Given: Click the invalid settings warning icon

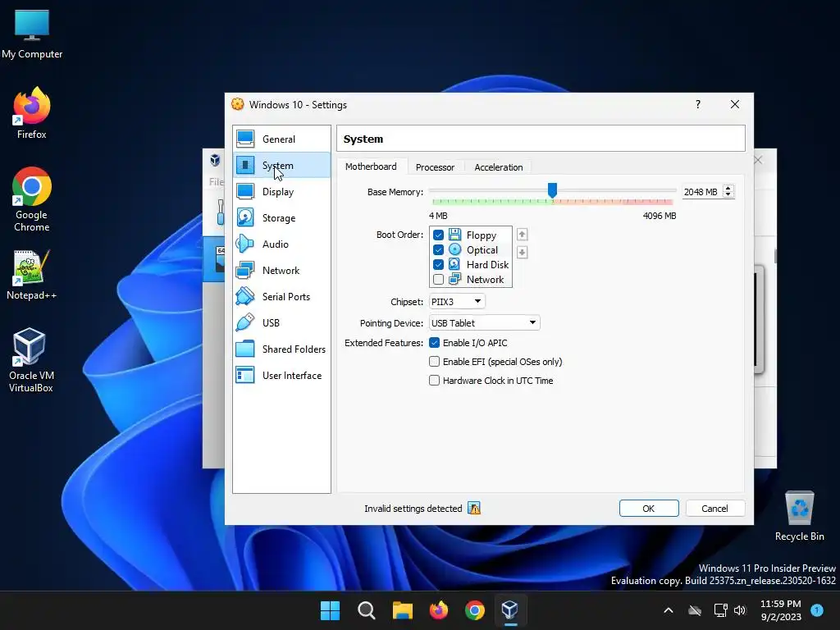Looking at the screenshot, I should tap(474, 508).
